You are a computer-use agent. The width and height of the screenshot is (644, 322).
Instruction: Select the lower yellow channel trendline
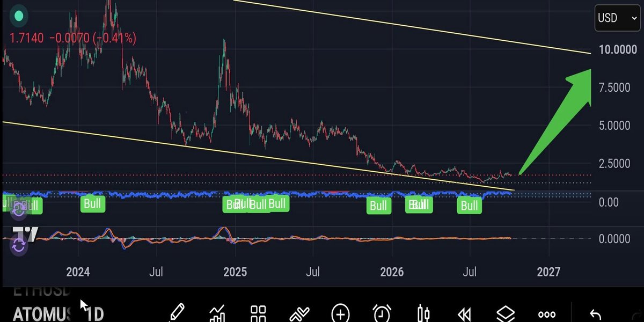258,156
